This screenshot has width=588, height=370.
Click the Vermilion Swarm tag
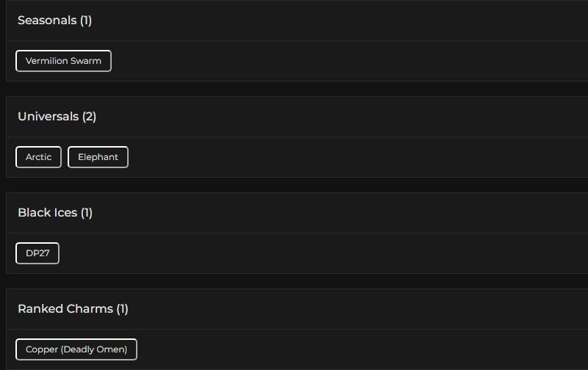(63, 61)
